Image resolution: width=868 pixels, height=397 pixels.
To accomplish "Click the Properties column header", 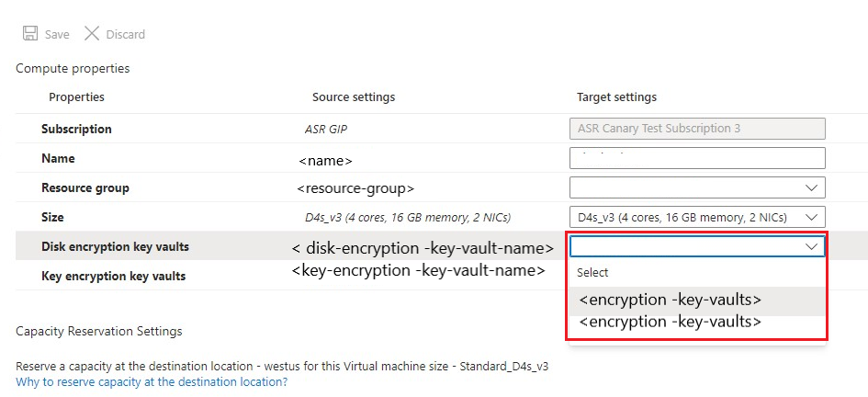I will point(76,96).
